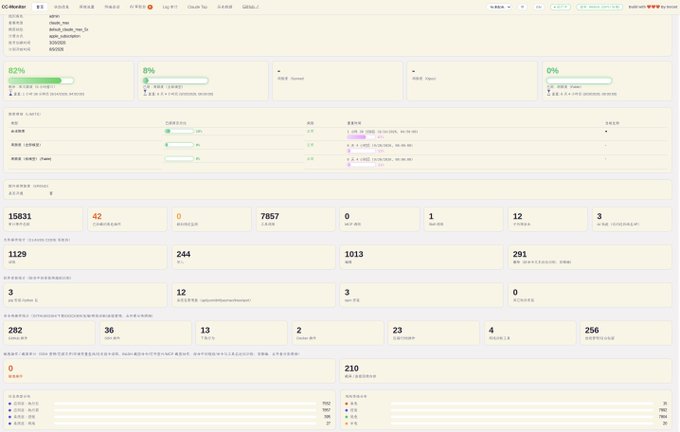The height and width of the screenshot is (432, 680).
Task: Select the default_claude_max_5x value
Action: click(69, 29)
